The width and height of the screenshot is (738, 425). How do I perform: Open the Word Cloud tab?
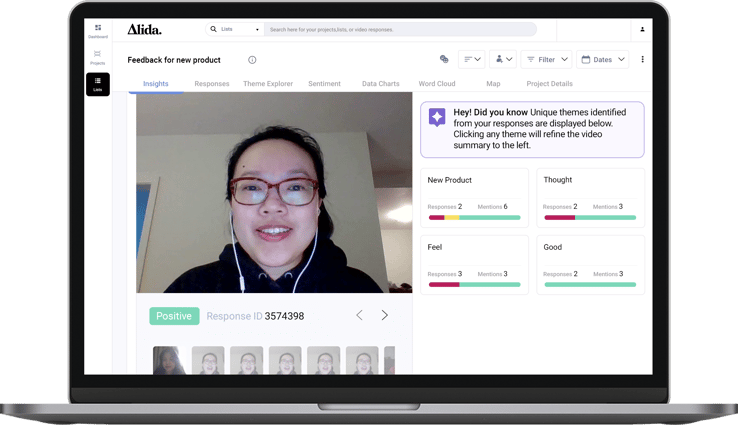pyautogui.click(x=437, y=84)
